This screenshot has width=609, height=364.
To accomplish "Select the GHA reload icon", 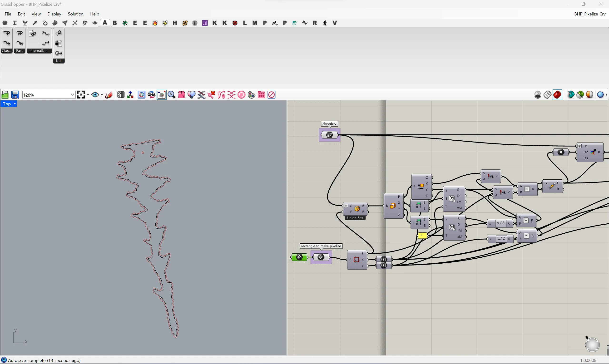I will click(151, 95).
